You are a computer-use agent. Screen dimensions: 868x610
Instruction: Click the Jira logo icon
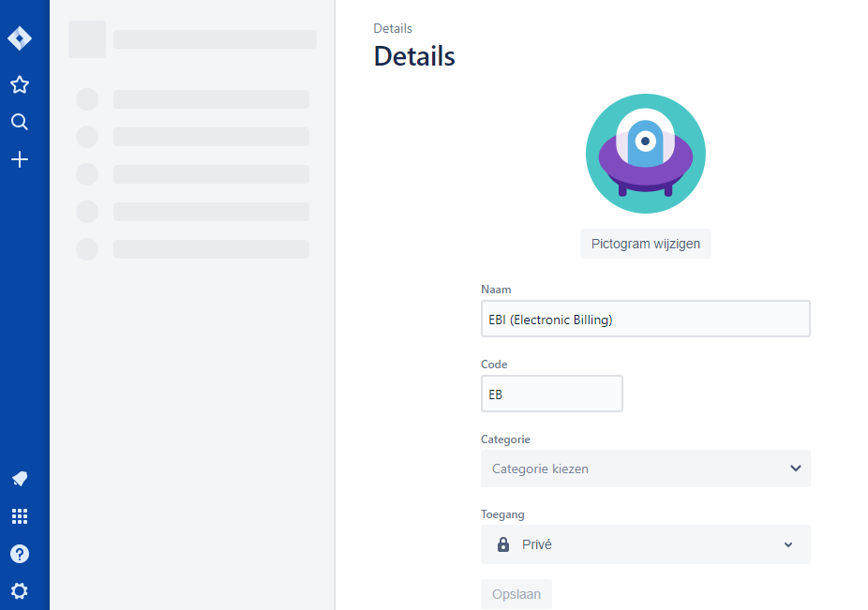pos(20,38)
